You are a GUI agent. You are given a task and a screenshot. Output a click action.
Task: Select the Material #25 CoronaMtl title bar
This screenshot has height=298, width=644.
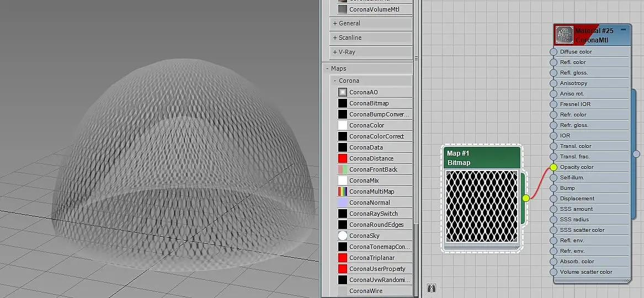pyautogui.click(x=592, y=35)
